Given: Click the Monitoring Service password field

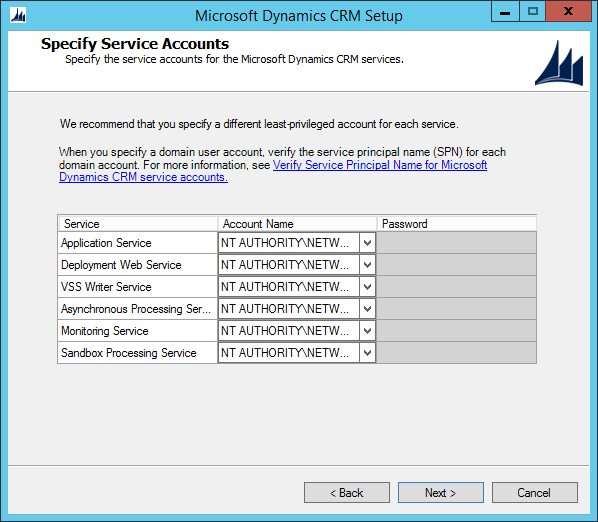Looking at the screenshot, I should click(x=457, y=331).
